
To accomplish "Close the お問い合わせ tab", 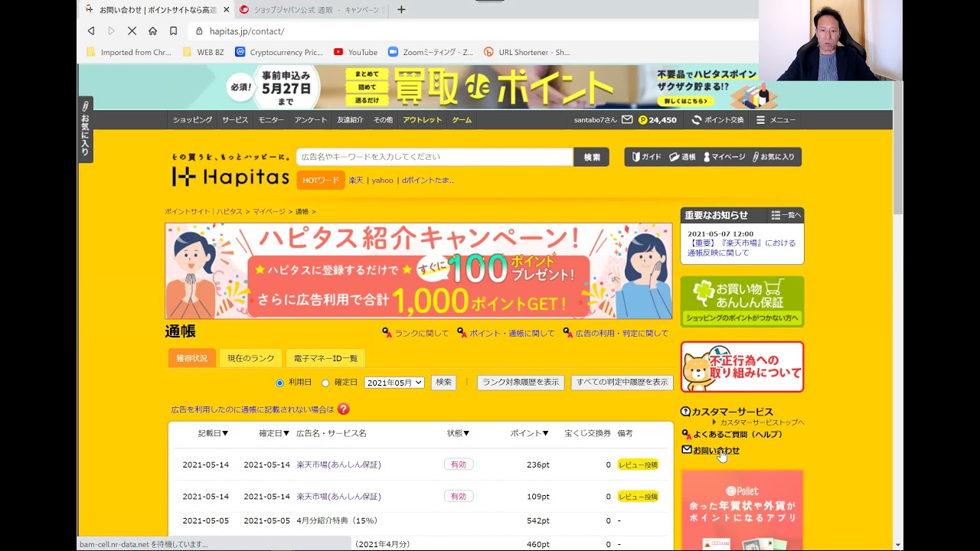I will click(x=226, y=10).
